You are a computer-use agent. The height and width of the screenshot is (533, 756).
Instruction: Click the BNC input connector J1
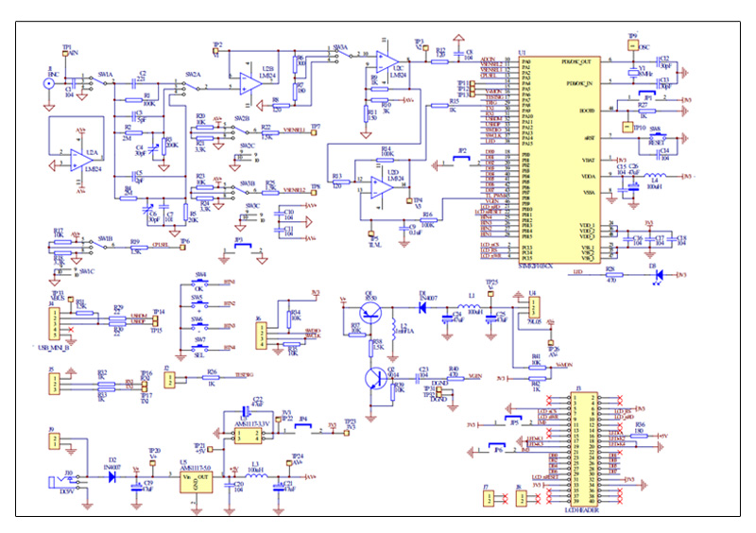click(48, 84)
